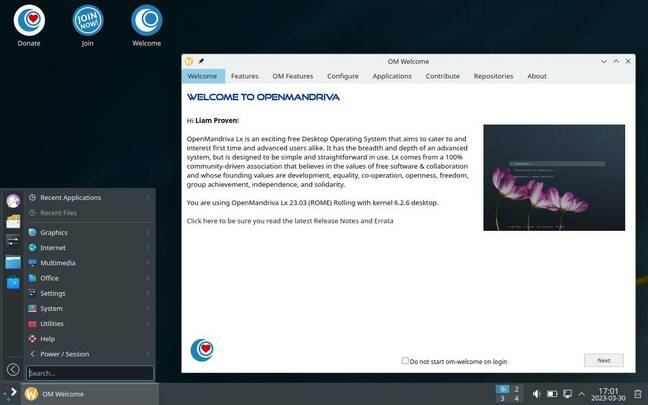Expand the Utilities category in launcher
This screenshot has height=405, width=648.
[90, 324]
